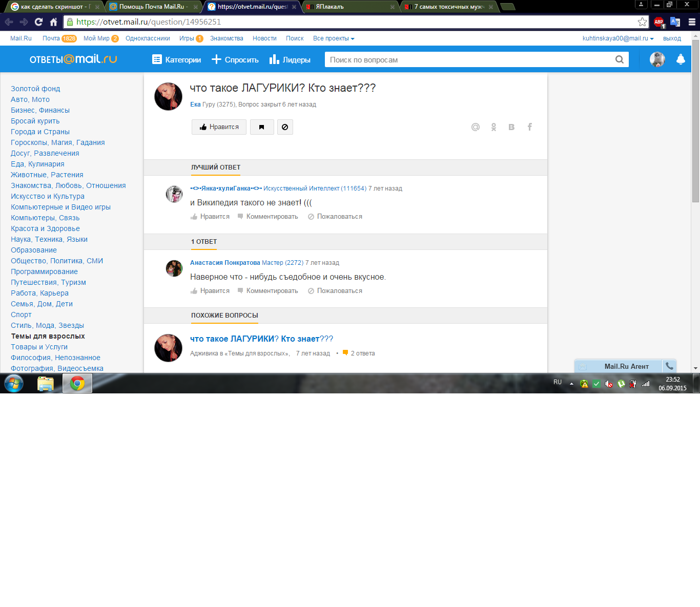Click the page vertical scrollbar thumb

point(695,120)
